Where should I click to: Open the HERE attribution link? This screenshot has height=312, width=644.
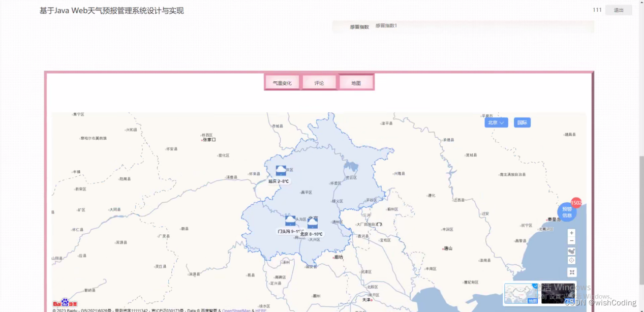tap(261, 310)
